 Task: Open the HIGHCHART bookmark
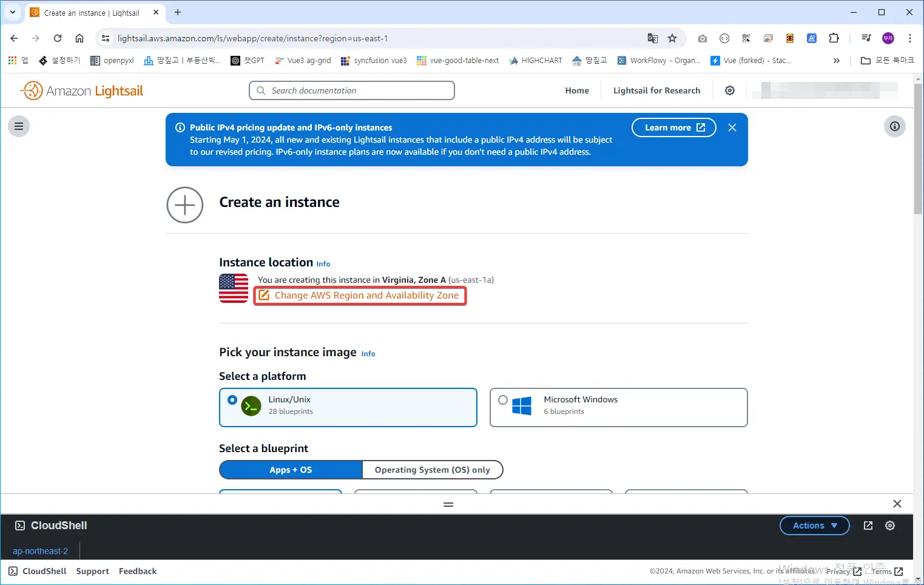coord(535,61)
